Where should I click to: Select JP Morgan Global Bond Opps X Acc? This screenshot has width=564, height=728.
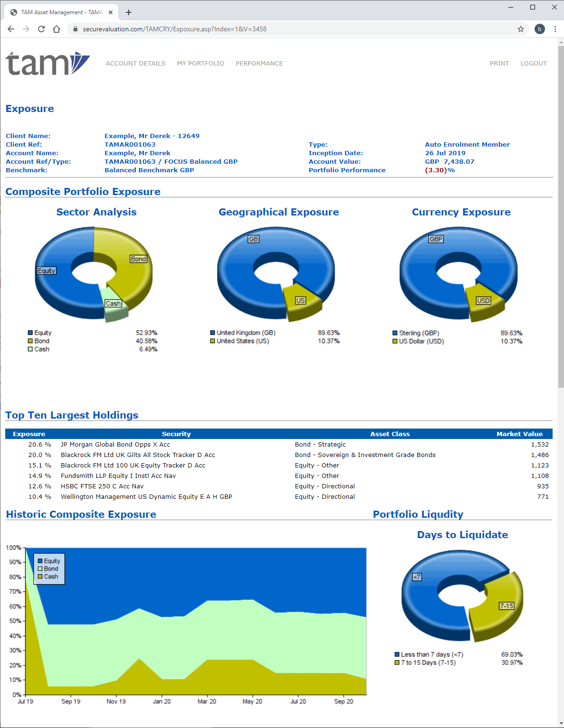click(115, 445)
